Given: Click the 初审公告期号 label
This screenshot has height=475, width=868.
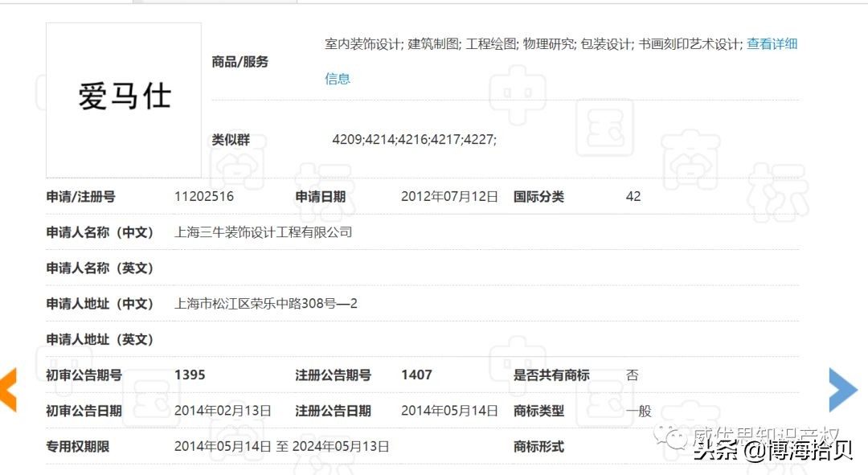Looking at the screenshot, I should (84, 375).
